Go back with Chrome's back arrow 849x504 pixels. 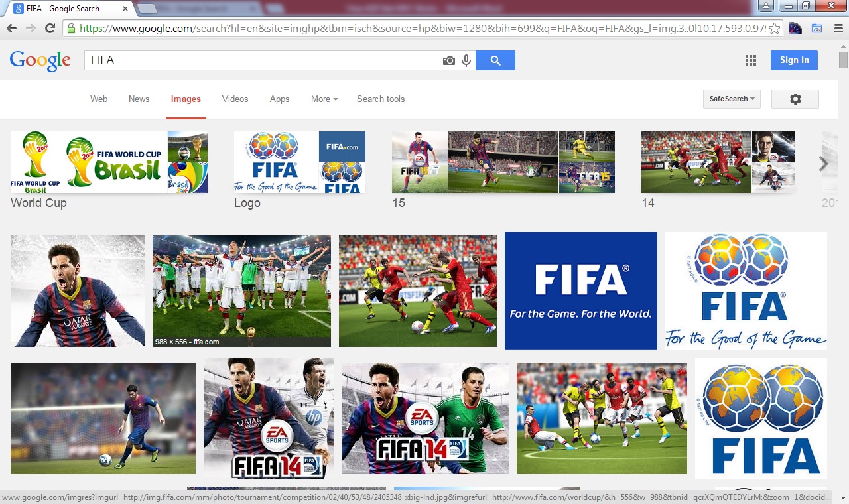[x=11, y=29]
